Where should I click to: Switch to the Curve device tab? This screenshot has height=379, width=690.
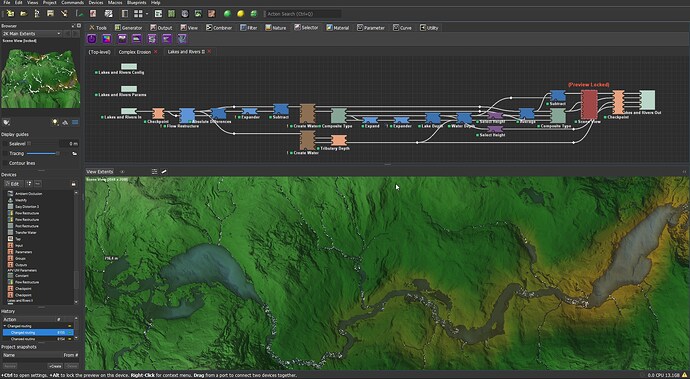402,28
